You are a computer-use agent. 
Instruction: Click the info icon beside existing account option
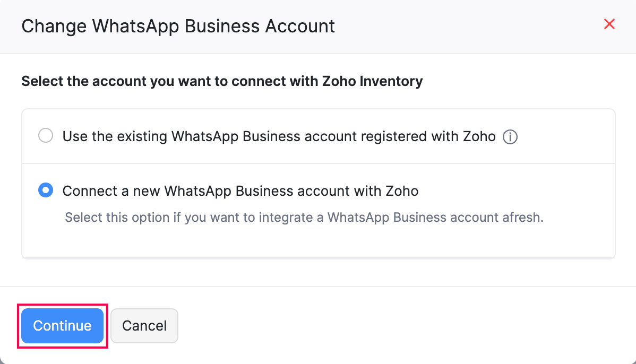510,137
